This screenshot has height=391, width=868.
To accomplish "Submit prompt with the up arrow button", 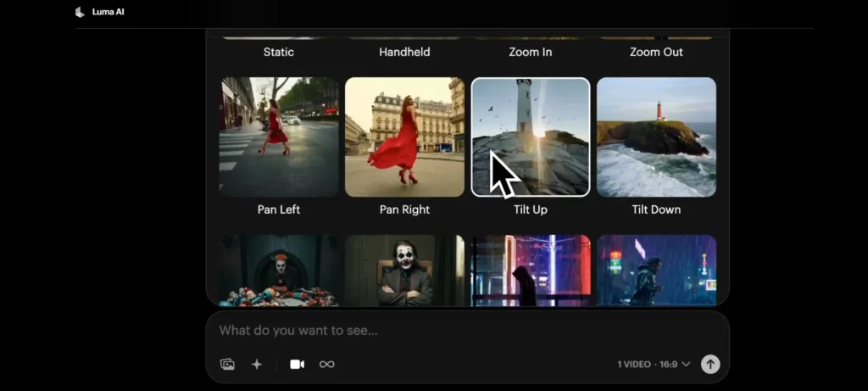I will 710,364.
